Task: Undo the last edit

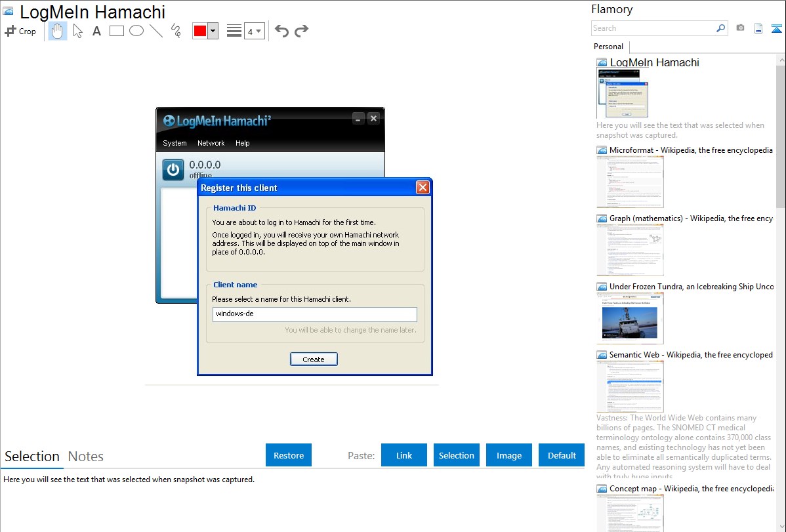Action: point(281,31)
